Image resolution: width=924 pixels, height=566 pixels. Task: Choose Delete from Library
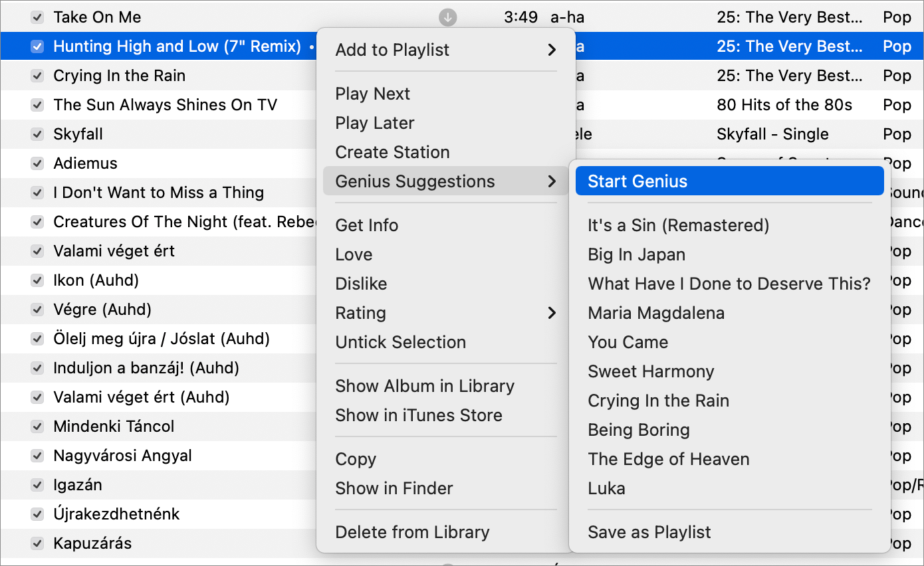(412, 532)
